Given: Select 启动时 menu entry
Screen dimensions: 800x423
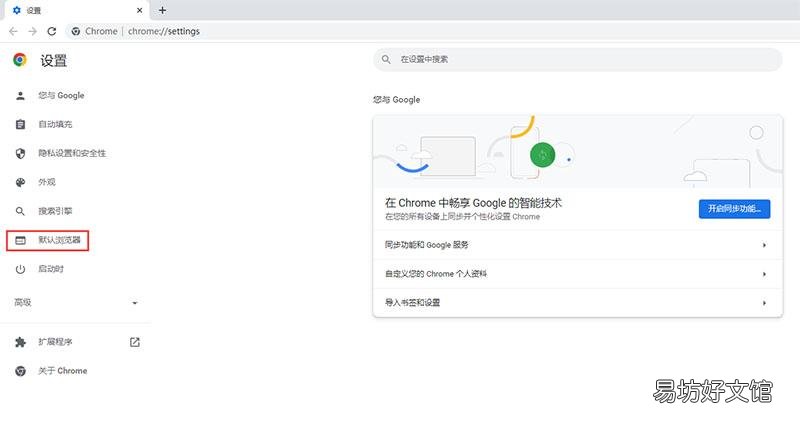Looking at the screenshot, I should (x=51, y=269).
